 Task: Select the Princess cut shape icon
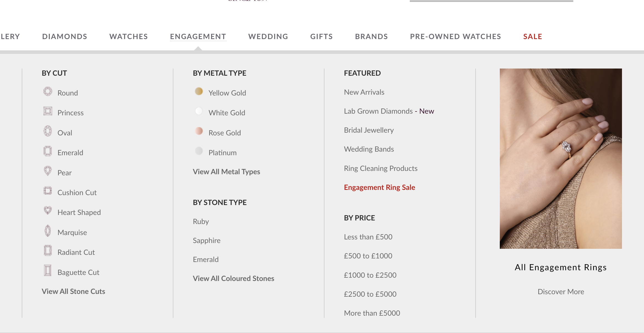click(x=48, y=111)
